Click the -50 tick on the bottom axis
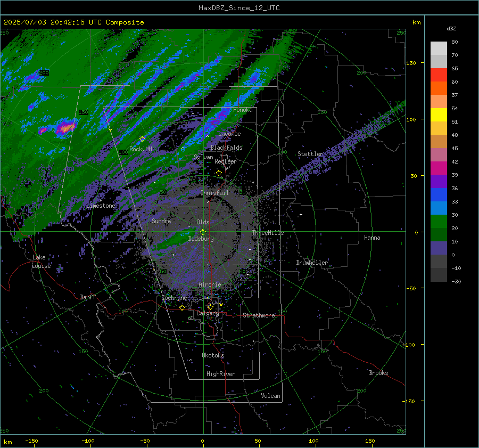This screenshot has width=479, height=448. (x=145, y=441)
